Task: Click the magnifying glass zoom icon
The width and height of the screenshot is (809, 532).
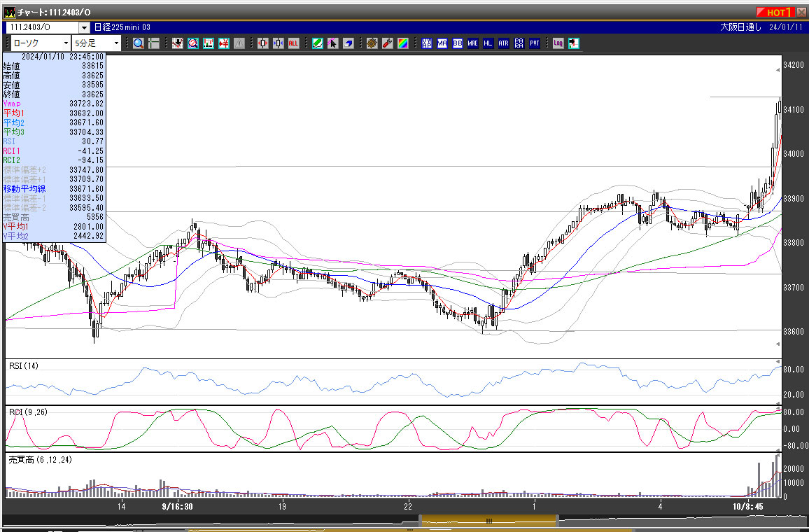Action: coord(139,43)
